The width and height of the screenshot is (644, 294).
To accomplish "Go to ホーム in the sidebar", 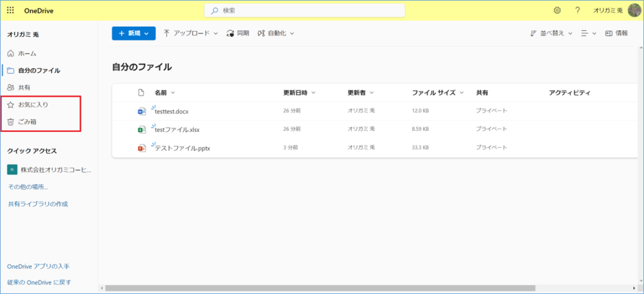I will pos(27,53).
